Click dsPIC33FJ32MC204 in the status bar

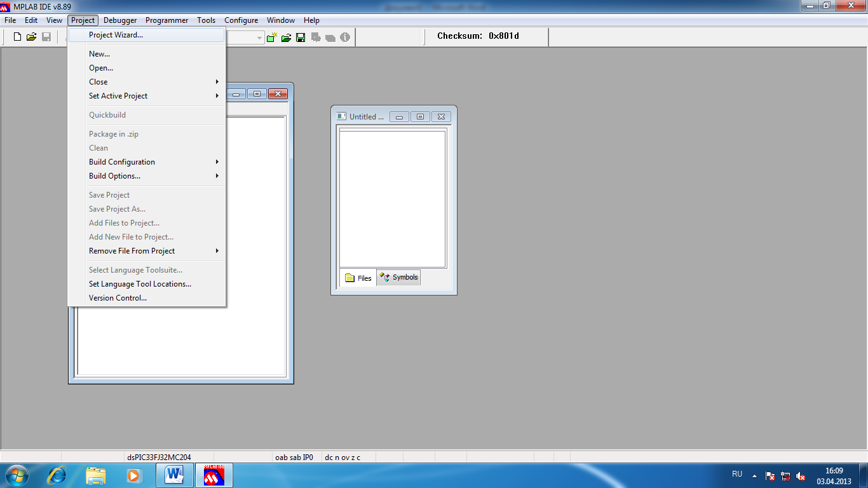(159, 457)
